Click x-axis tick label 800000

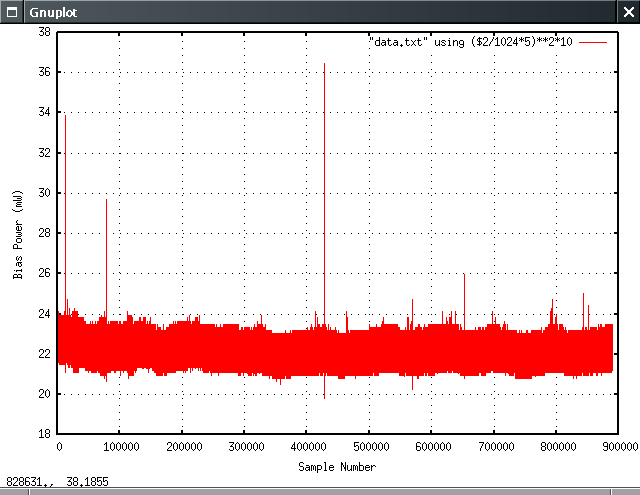[558, 447]
